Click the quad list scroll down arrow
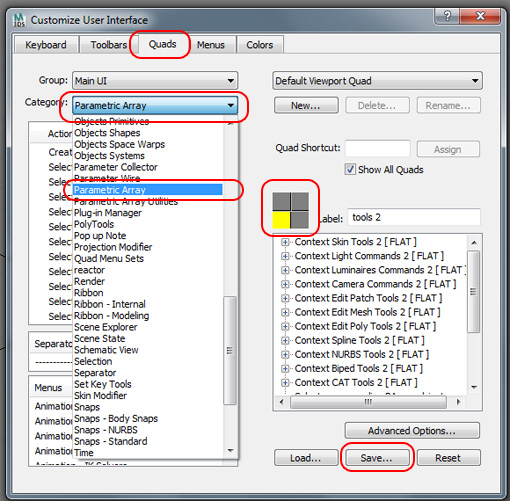 (474, 387)
